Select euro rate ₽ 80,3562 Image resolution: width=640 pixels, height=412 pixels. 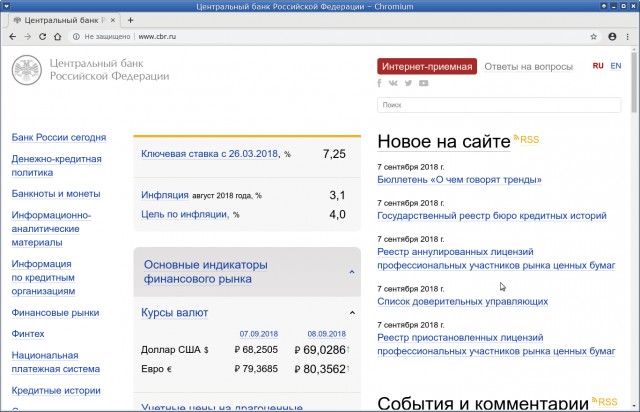pyautogui.click(x=320, y=369)
